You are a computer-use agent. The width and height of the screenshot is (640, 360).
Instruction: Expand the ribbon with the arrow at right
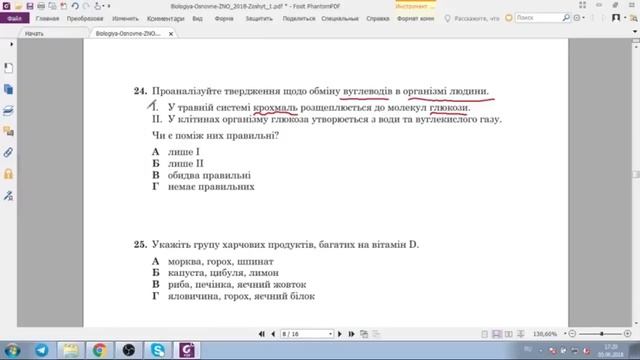click(635, 31)
